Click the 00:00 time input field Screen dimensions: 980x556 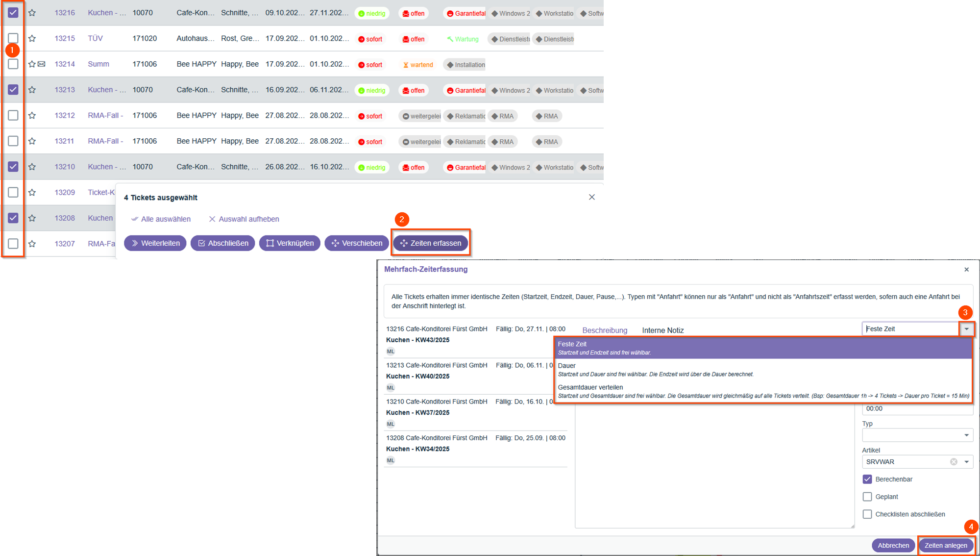pos(911,409)
